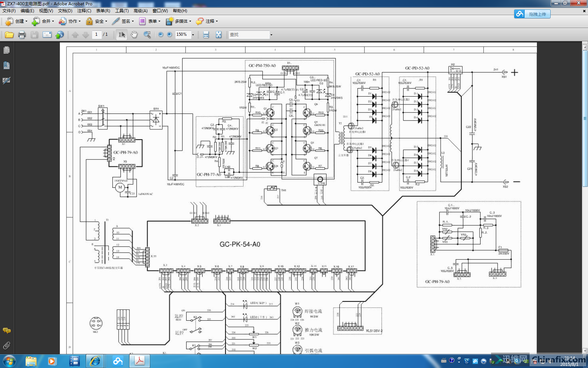Screen dimensions: 588x368
Task: Open the 视图(V) menu
Action: coord(46,11)
